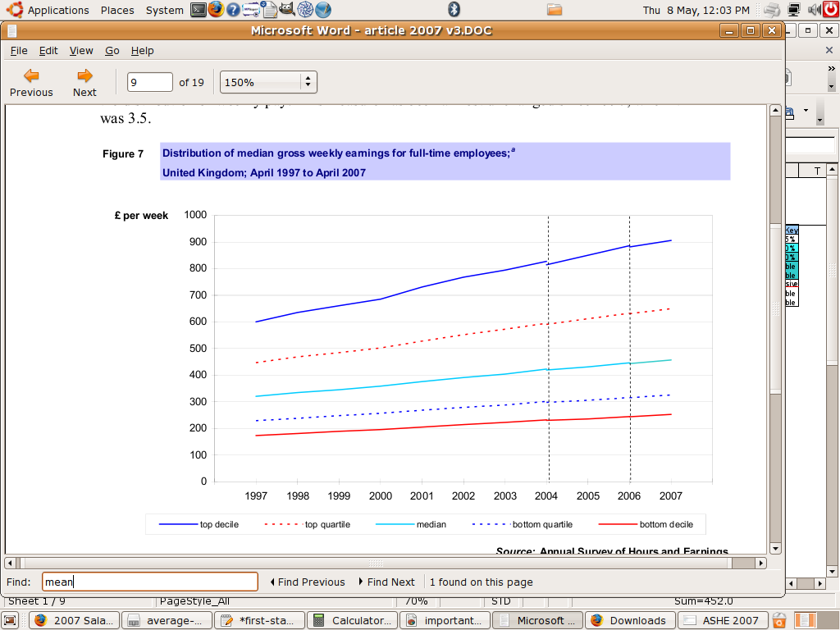The image size is (840, 630).
Task: Click the document's vertical scrollbar down arrow
Action: 774,548
